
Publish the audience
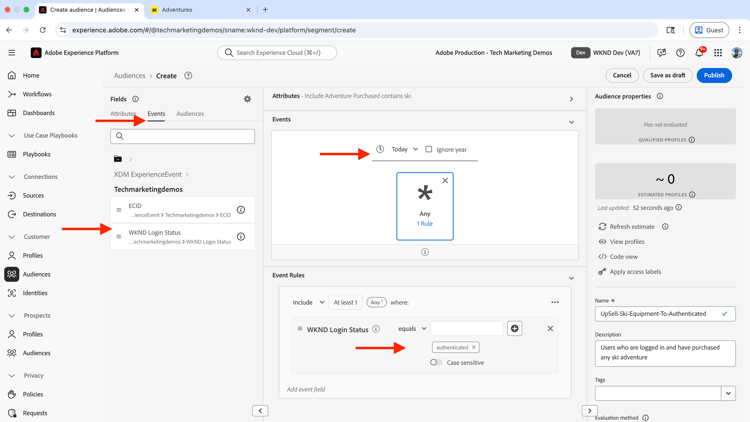[714, 75]
